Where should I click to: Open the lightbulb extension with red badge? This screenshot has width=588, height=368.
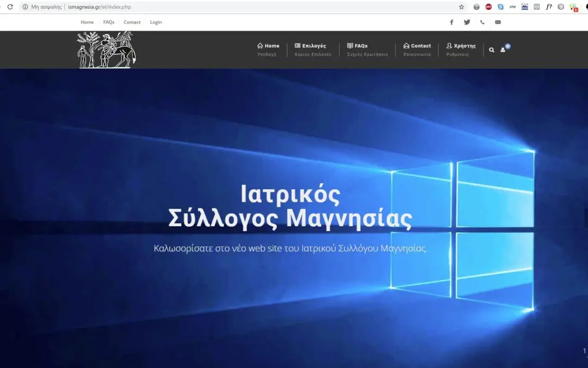(573, 8)
